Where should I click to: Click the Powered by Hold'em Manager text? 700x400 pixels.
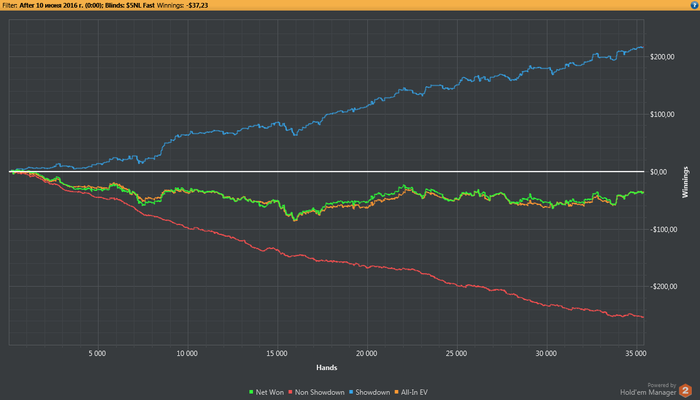coord(648,389)
